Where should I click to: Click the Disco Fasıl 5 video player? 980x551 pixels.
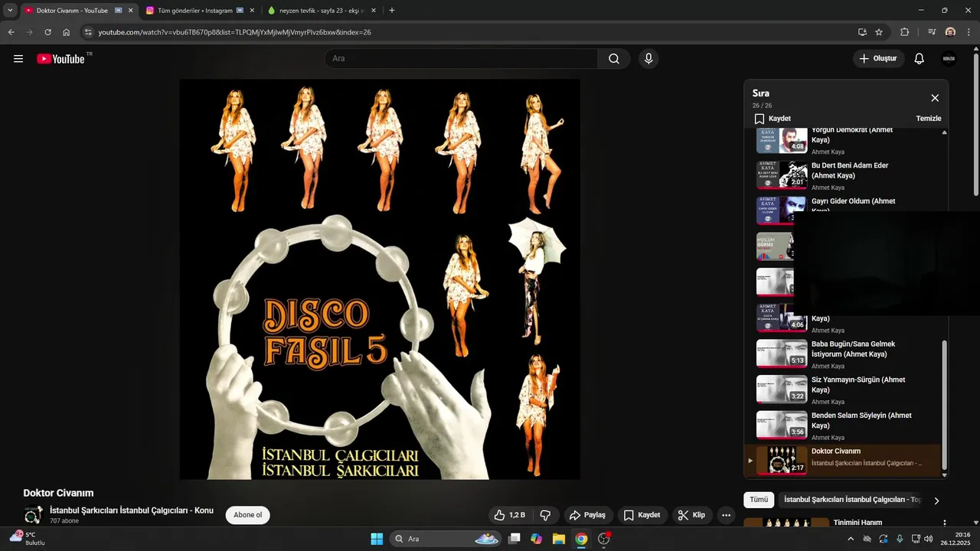[x=380, y=279]
